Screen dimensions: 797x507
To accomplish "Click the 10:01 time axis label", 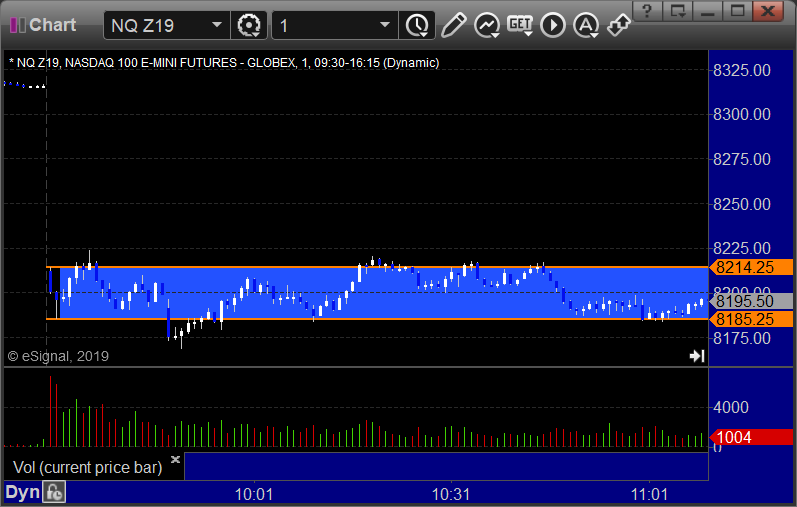I will click(254, 494).
